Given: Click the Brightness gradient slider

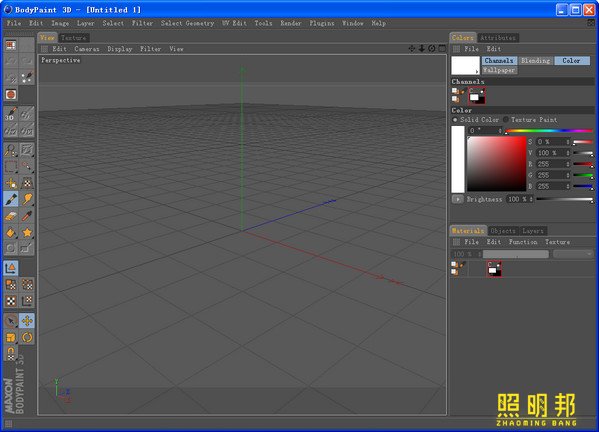Looking at the screenshot, I should click(x=565, y=199).
